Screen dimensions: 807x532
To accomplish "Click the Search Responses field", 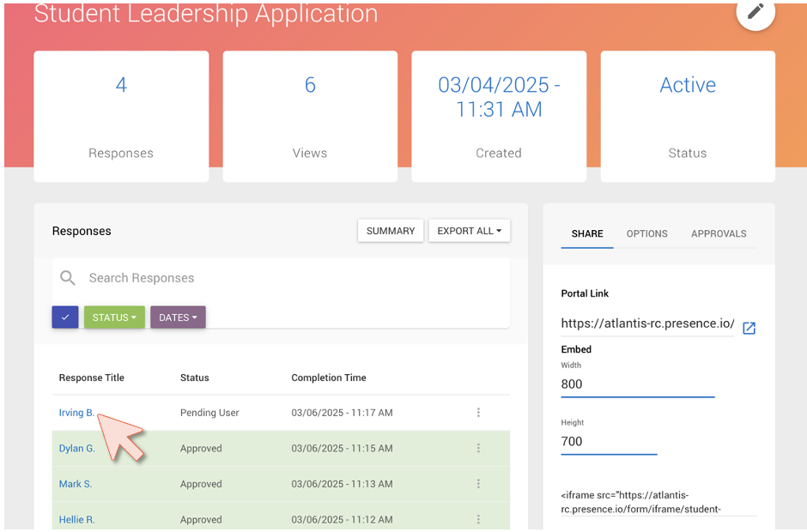I will [x=281, y=278].
